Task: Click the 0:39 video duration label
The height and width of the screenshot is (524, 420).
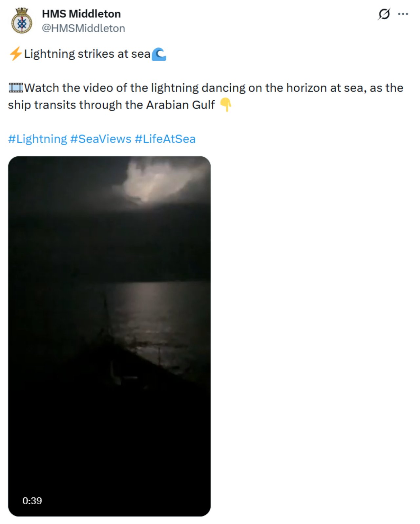Action: [32, 501]
